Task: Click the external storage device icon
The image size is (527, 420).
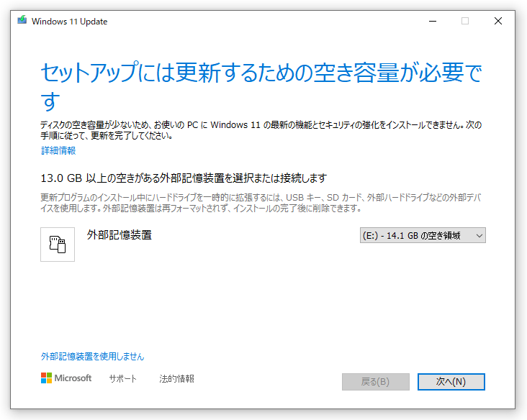Action: (x=58, y=245)
